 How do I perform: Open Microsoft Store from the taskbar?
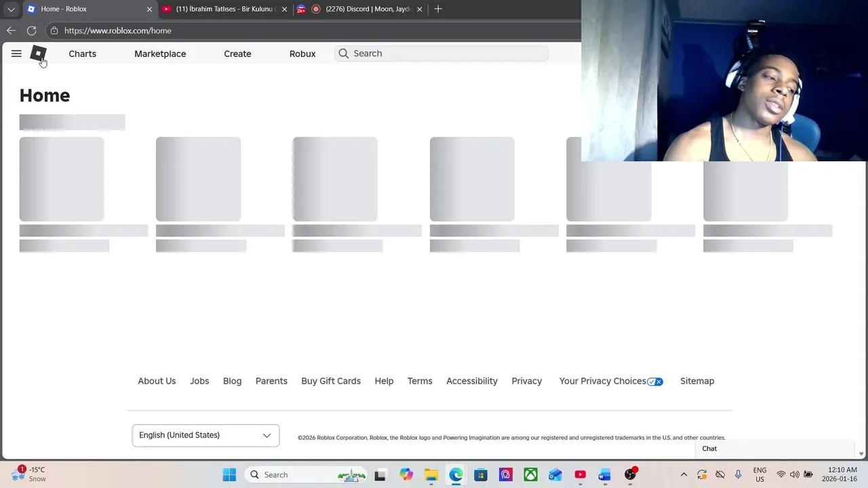pyautogui.click(x=481, y=474)
